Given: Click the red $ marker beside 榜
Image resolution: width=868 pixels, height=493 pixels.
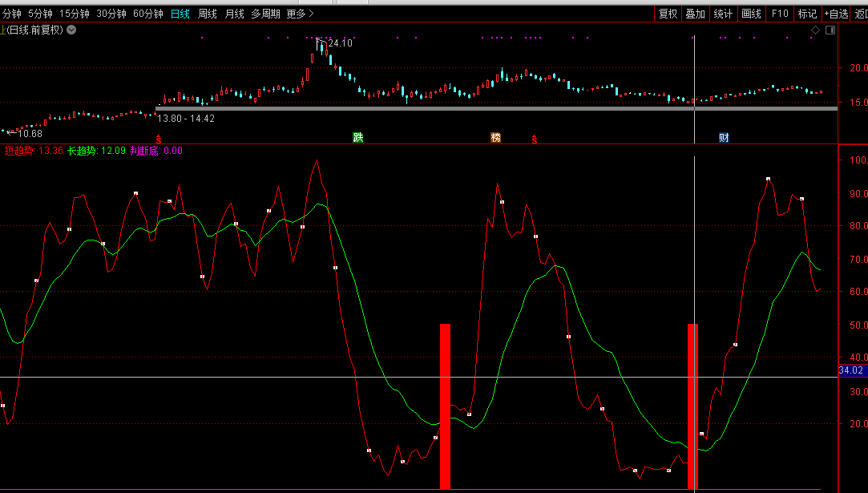Looking at the screenshot, I should (535, 139).
